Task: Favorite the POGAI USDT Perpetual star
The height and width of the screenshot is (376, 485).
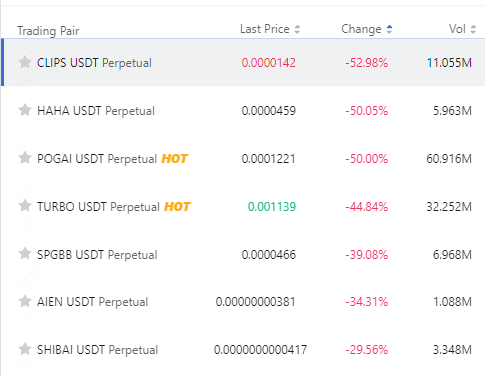Action: click(25, 158)
